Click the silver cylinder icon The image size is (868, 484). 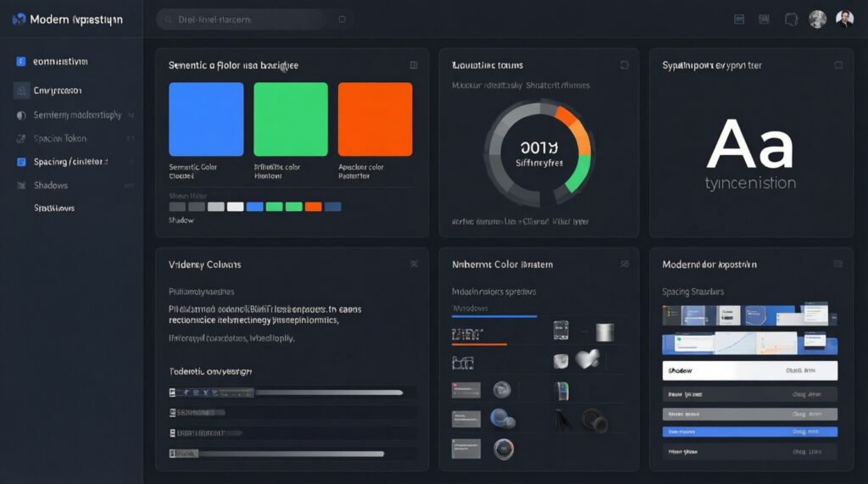pyautogui.click(x=604, y=332)
